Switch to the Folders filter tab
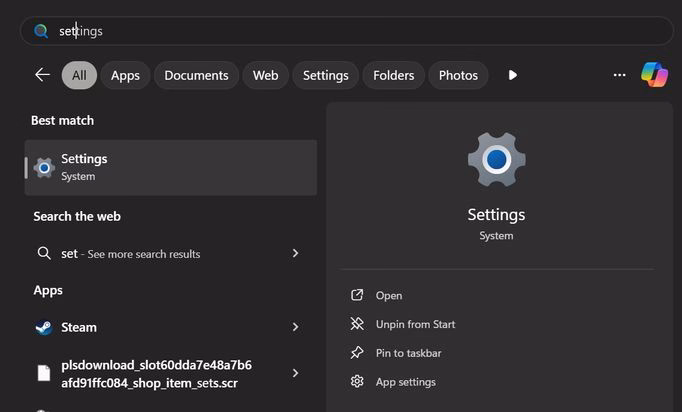This screenshot has width=682, height=412. click(x=394, y=75)
